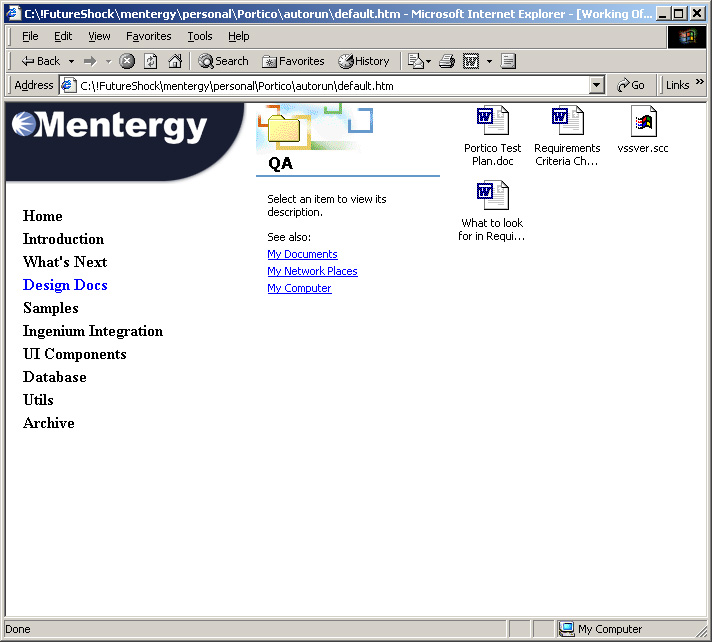Open the File menu
Image resolution: width=712 pixels, height=642 pixels.
coord(30,36)
